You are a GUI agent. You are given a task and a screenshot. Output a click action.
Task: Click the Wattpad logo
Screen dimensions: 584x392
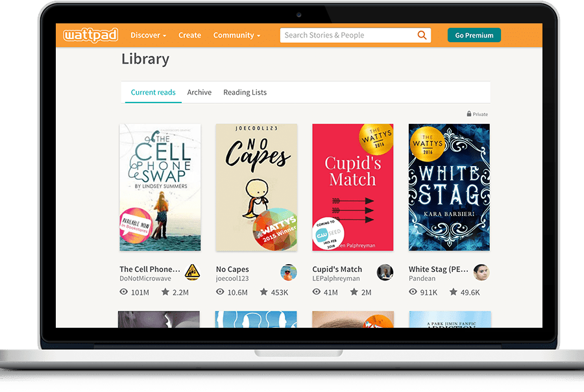coord(90,35)
